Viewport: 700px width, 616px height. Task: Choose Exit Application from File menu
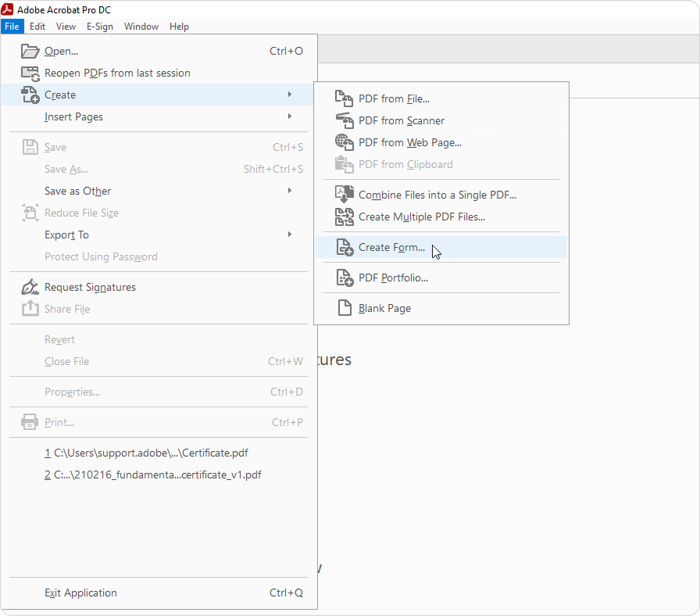(80, 593)
